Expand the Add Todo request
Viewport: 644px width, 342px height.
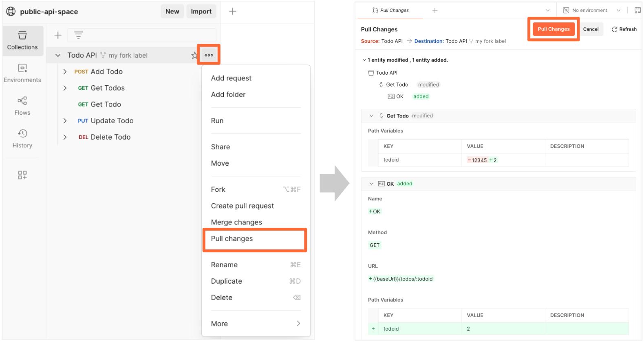65,72
